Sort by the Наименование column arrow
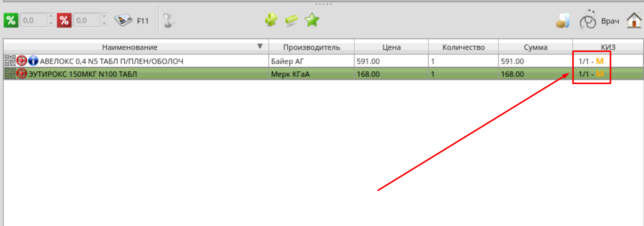644x226 pixels. (260, 46)
